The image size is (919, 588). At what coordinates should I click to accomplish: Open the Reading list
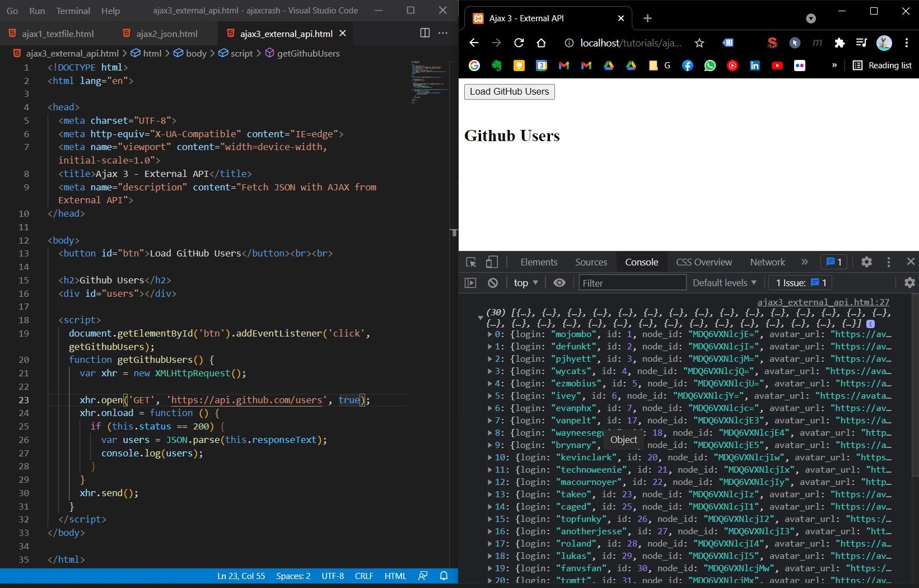click(882, 66)
